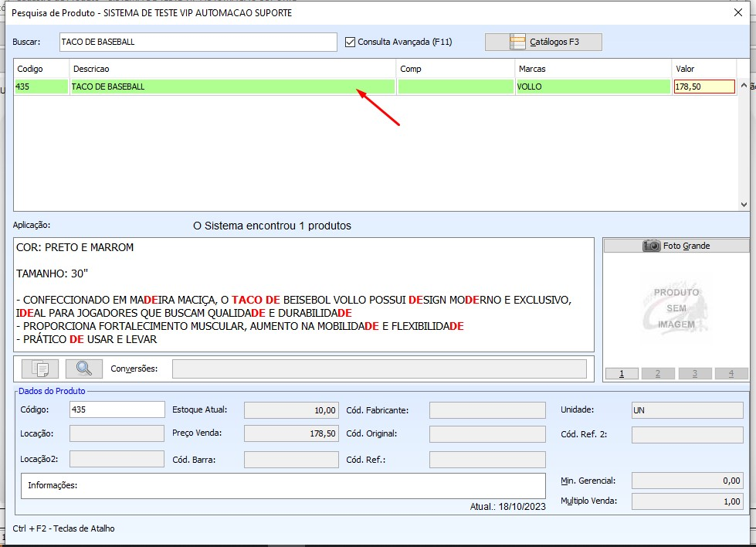Click the Comp column header
Viewport: 756px width, 547px height.
pos(456,69)
